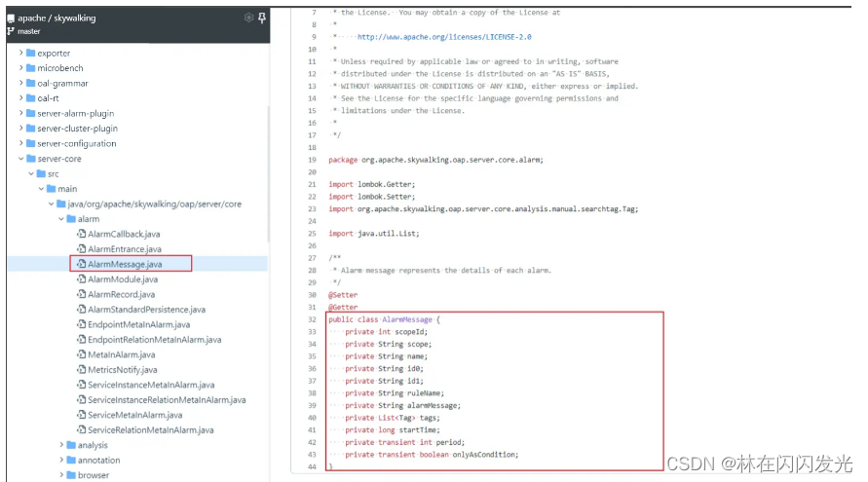868x482 pixels.
Task: Click the text 'private long startTime;'
Action: tap(393, 430)
